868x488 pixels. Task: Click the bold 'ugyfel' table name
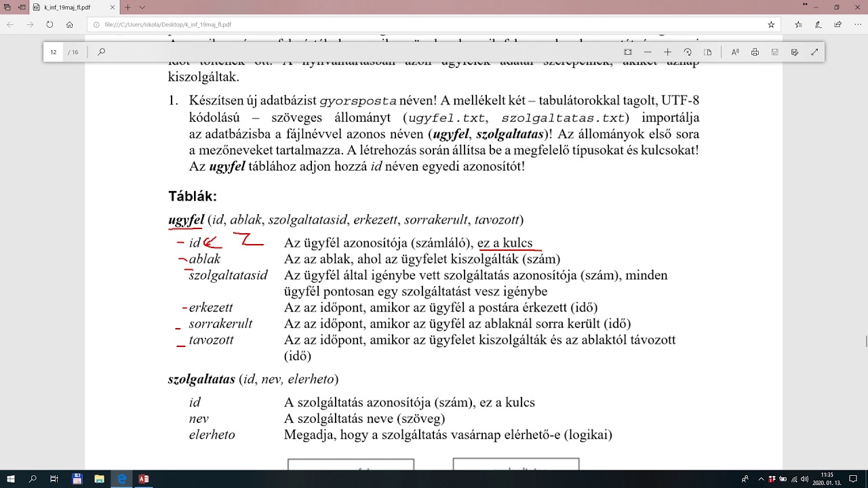coord(186,220)
